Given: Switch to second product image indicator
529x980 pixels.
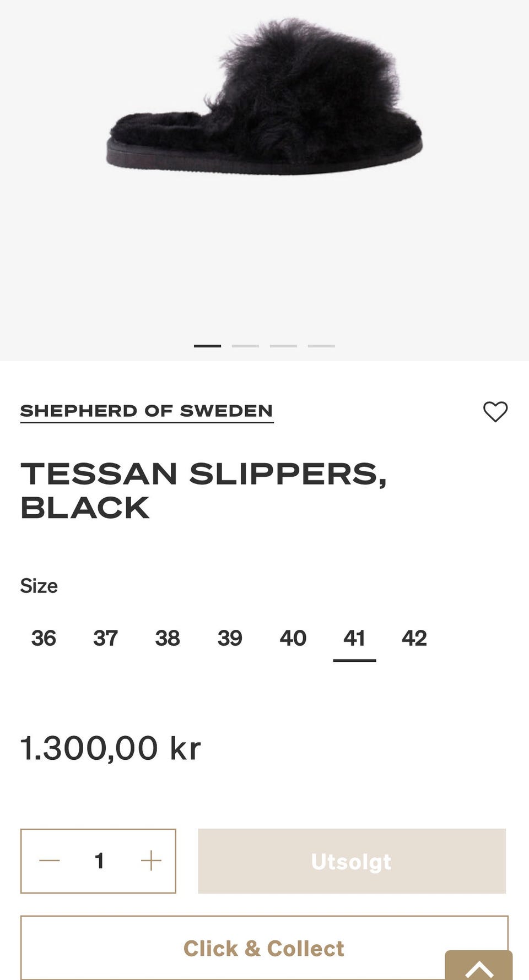Looking at the screenshot, I should pos(245,346).
